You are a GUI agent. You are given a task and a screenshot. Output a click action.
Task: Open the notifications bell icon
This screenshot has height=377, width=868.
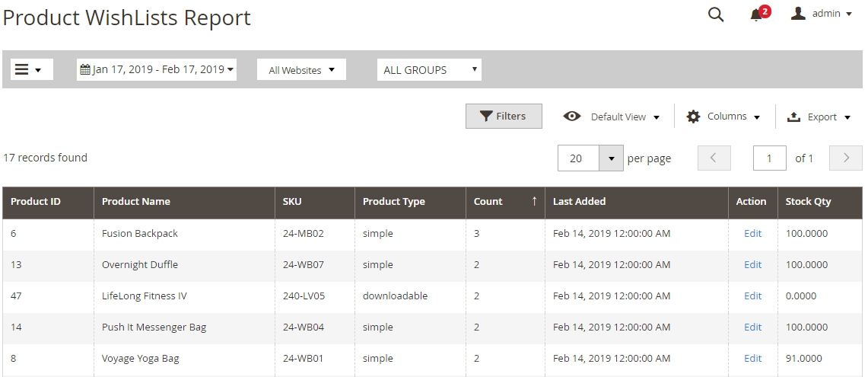tap(755, 15)
